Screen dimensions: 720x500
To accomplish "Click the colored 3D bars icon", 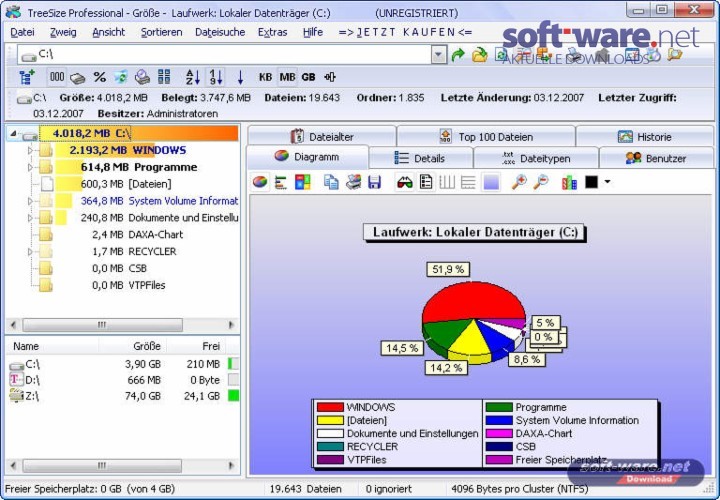I will click(569, 182).
